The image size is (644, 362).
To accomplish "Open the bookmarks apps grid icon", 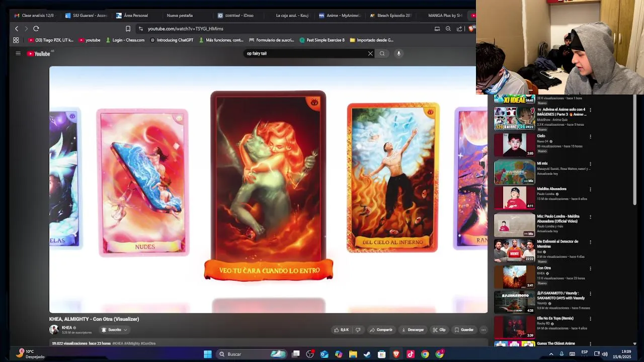I will pos(16,40).
